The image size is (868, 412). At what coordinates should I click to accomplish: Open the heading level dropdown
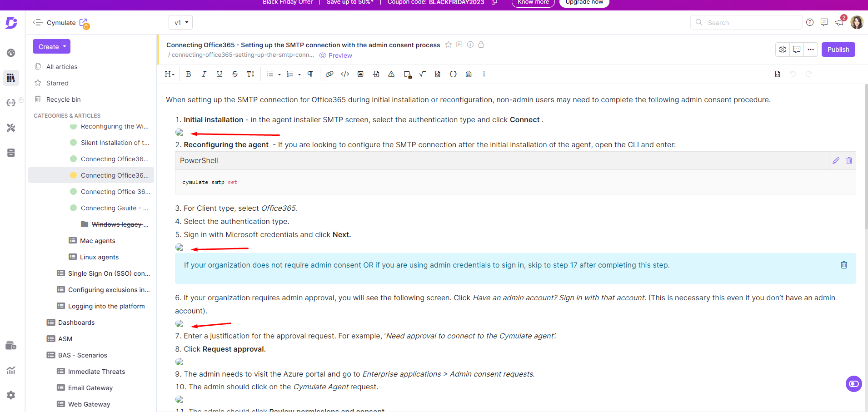coord(169,74)
